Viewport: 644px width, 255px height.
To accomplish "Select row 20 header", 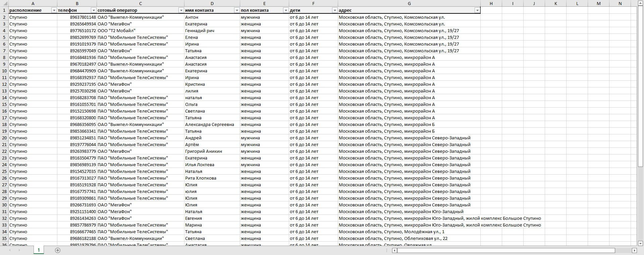I will click(4, 138).
